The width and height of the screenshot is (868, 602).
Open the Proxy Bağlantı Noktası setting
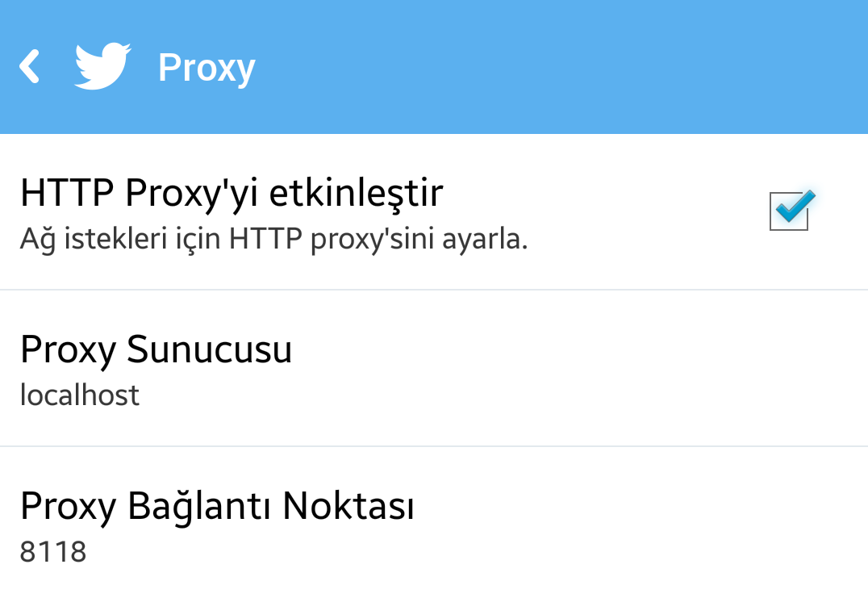(434, 525)
